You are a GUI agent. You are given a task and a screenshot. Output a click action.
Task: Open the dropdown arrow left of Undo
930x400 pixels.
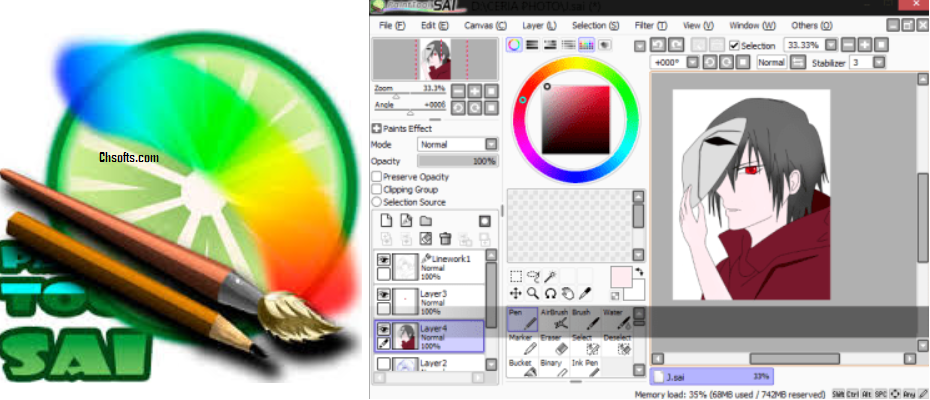click(x=639, y=46)
